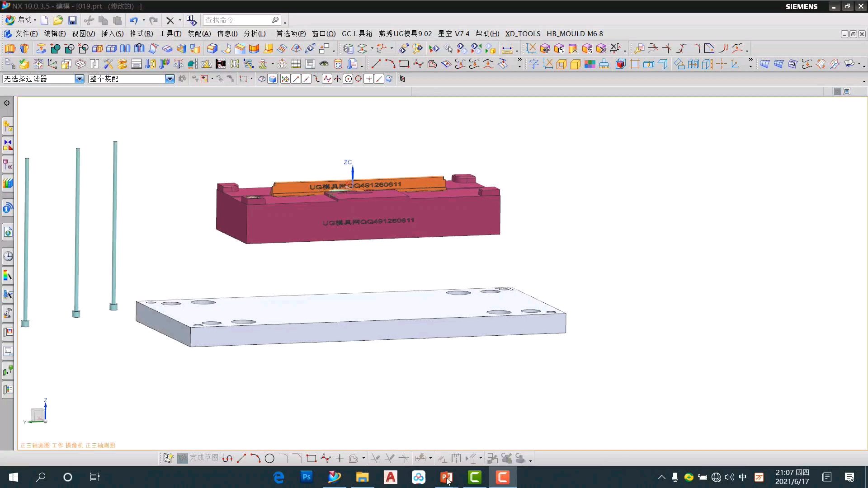Toggle snap to End Point
The width and height of the screenshot is (868, 488).
[x=296, y=79]
